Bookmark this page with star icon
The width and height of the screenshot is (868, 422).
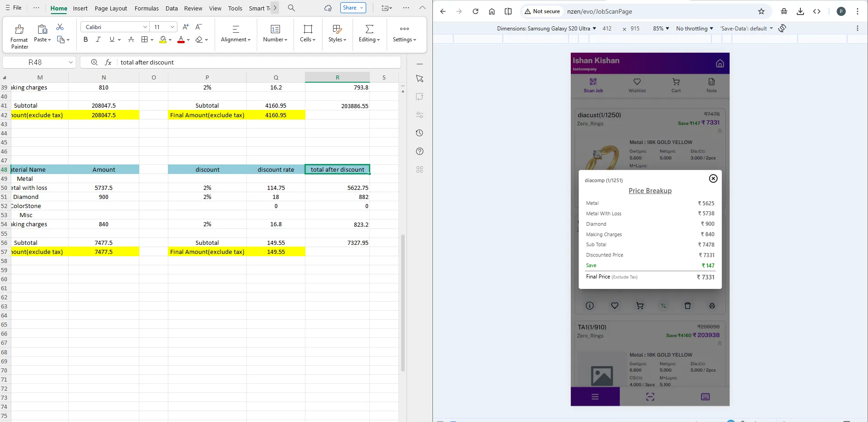pyautogui.click(x=761, y=11)
